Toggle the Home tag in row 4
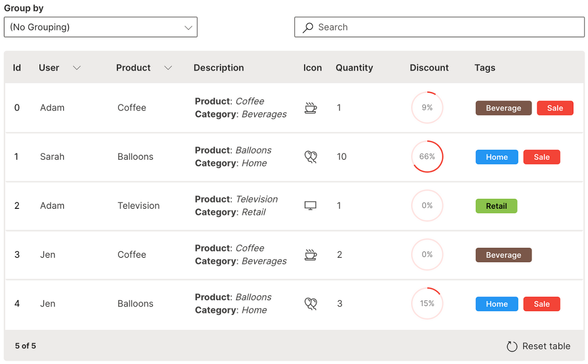Image resolution: width=588 pixels, height=364 pixels. coord(497,303)
